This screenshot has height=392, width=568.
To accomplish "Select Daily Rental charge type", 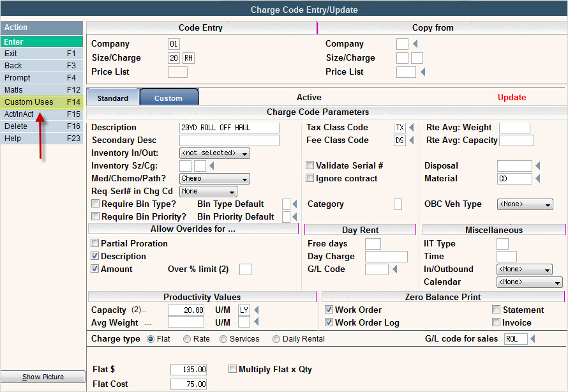I will 276,339.
